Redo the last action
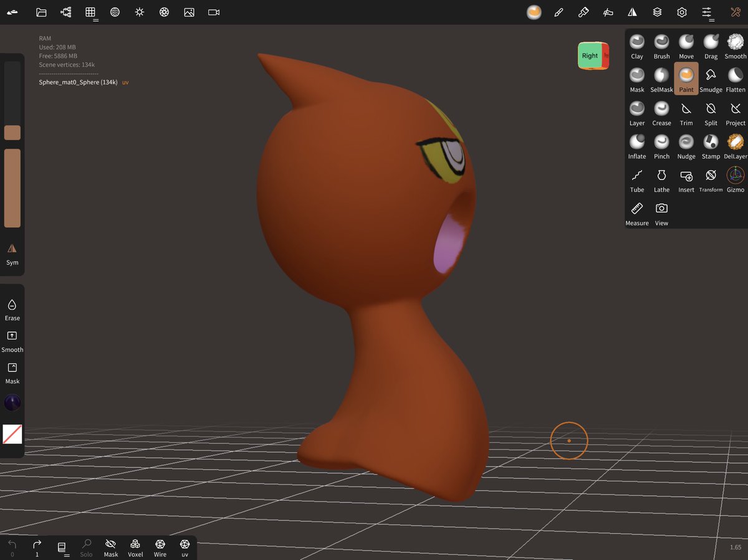The height and width of the screenshot is (560, 748). coord(37,548)
